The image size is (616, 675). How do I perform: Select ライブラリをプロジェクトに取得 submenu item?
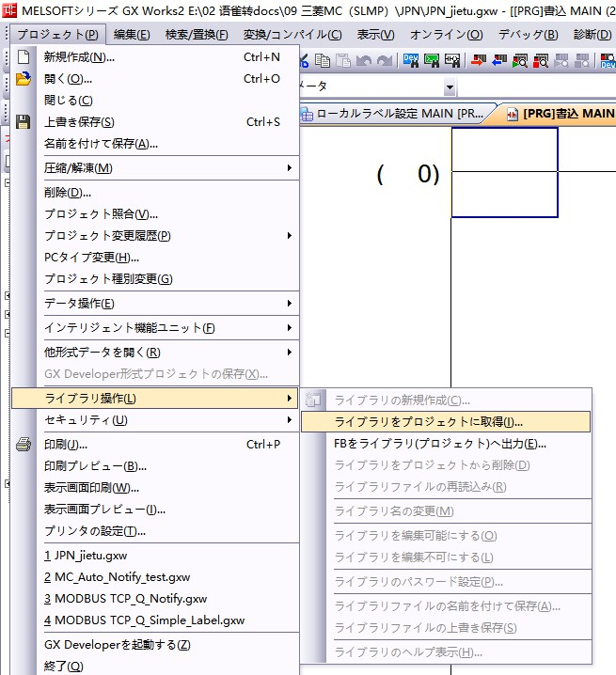[446, 421]
